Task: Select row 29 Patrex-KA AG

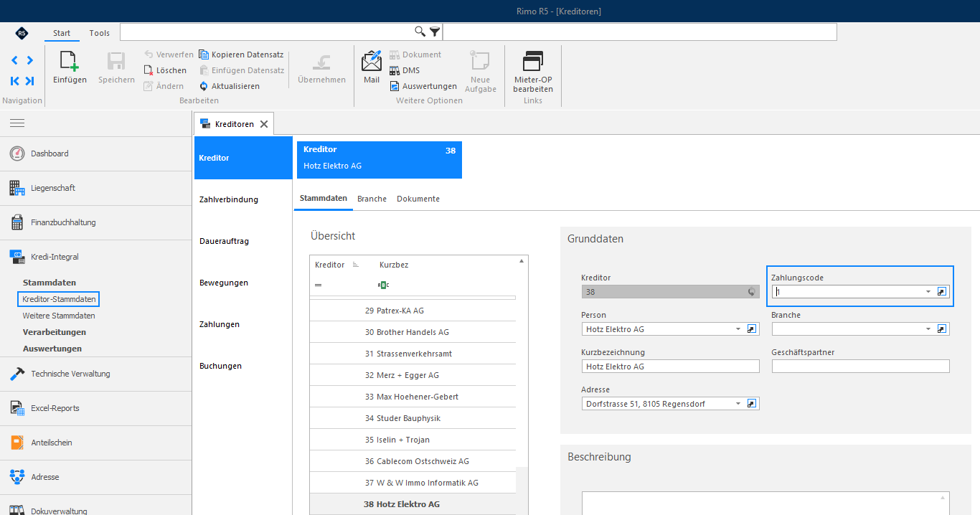Action: point(413,311)
